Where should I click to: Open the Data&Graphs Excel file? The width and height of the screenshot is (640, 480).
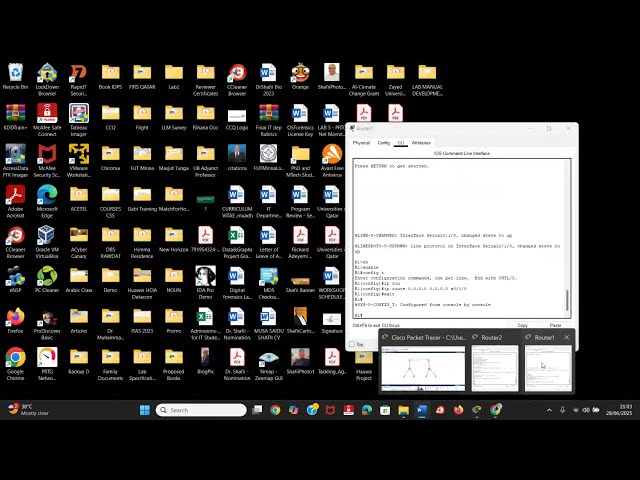(237, 242)
